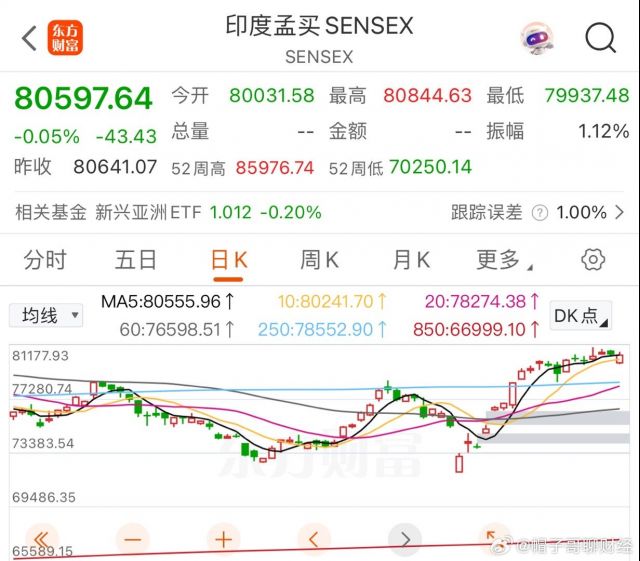Switch to the 分时 tab
Image resolution: width=640 pixels, height=561 pixels.
[45, 260]
